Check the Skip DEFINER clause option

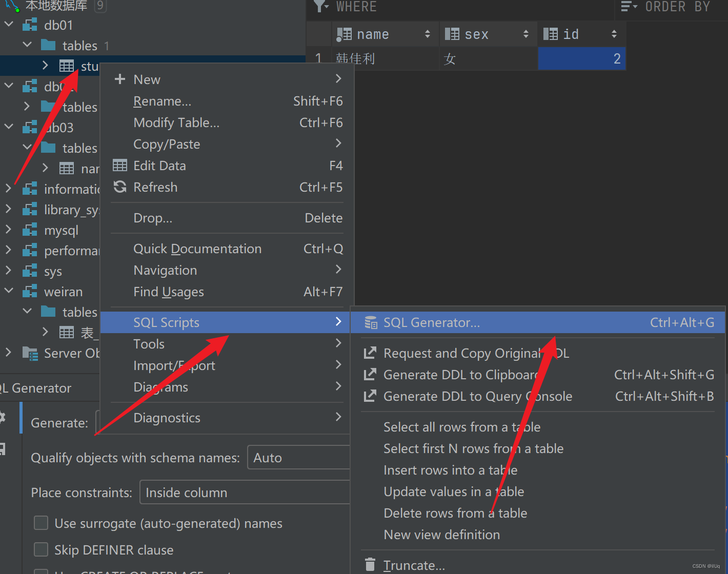coord(41,549)
